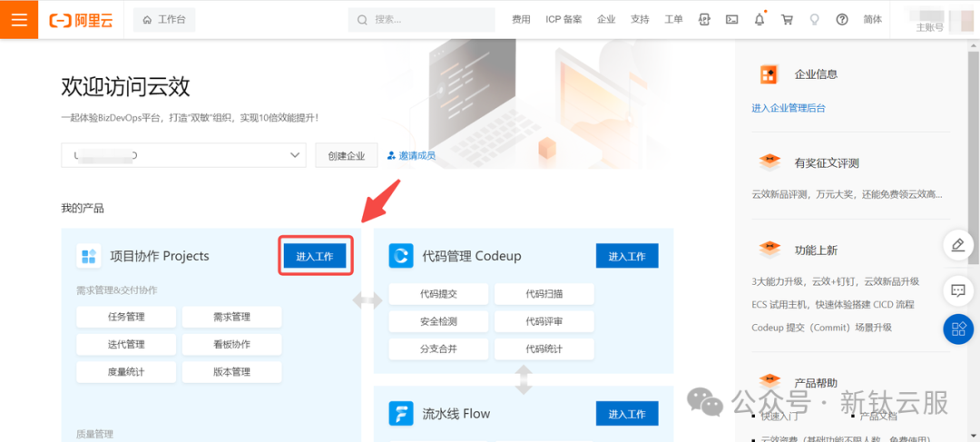This screenshot has width=980, height=442.
Task: Open 安全检测 under Codeup
Action: 439,321
